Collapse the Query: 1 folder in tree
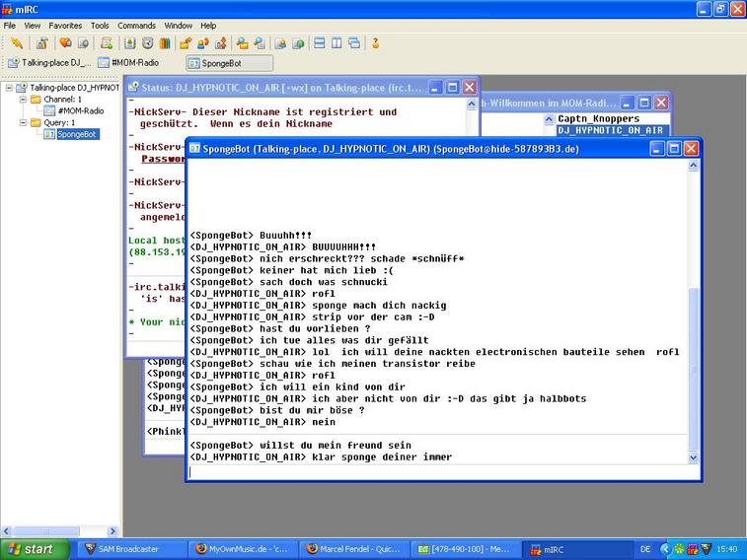The image size is (747, 560). 22,123
